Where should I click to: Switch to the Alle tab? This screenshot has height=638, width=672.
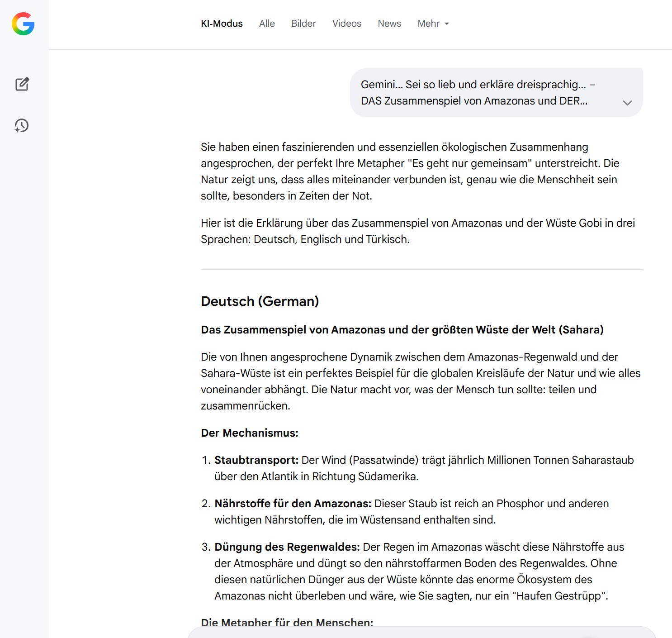pos(267,24)
